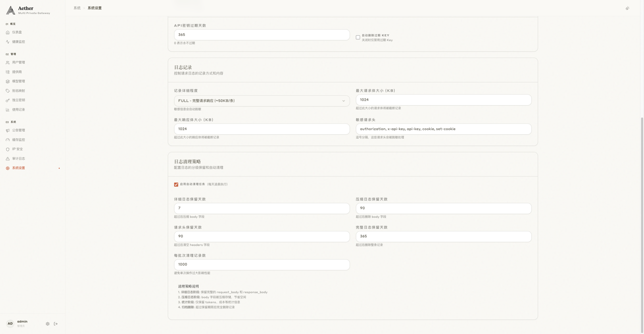The width and height of the screenshot is (644, 334).
Task: Enable 自动删除过期 Key checkbox
Action: coord(358,37)
